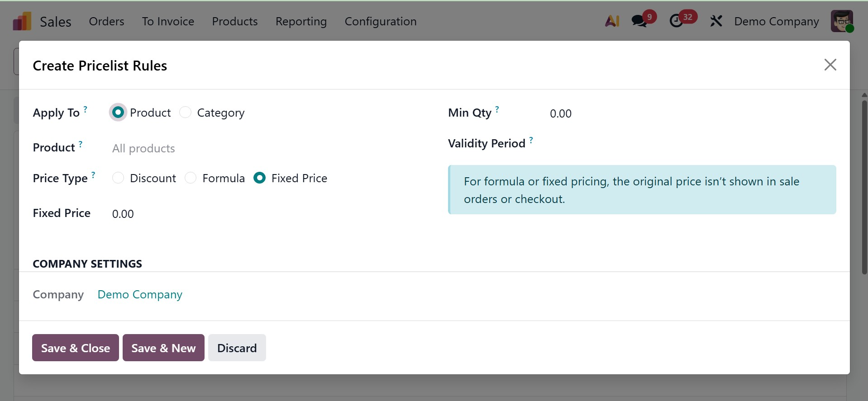Open the Reporting menu
868x401 pixels.
pos(301,21)
